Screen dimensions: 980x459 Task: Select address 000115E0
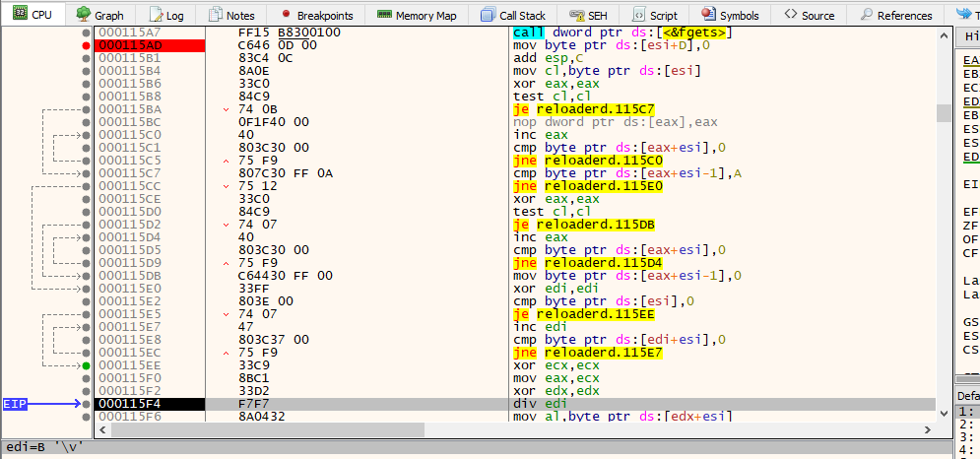click(130, 289)
